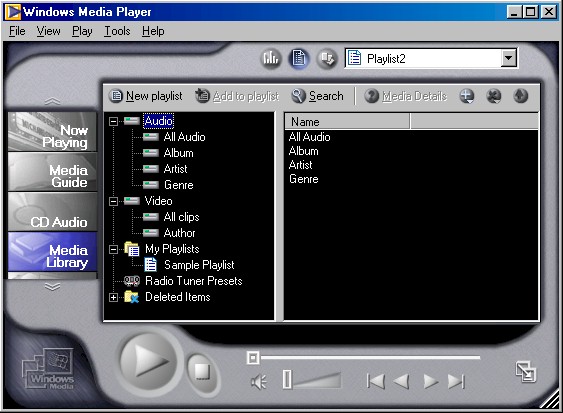Toggle the Shuffle round button
The image size is (563, 413).
coord(327,59)
